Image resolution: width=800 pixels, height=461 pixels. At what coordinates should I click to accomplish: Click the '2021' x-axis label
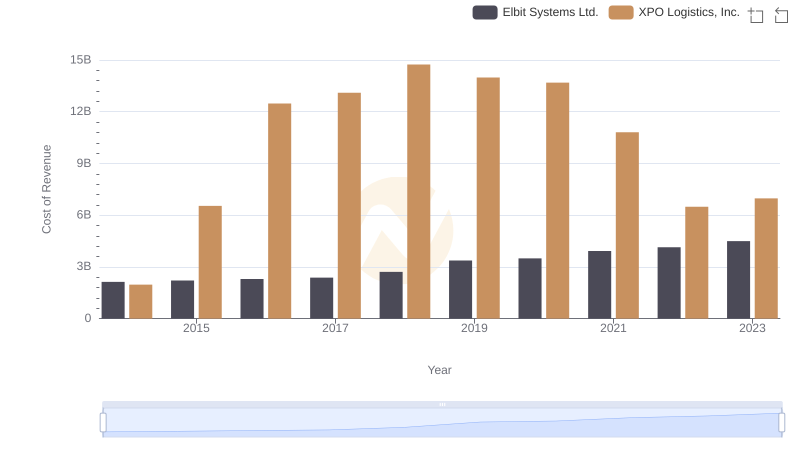pyautogui.click(x=613, y=328)
